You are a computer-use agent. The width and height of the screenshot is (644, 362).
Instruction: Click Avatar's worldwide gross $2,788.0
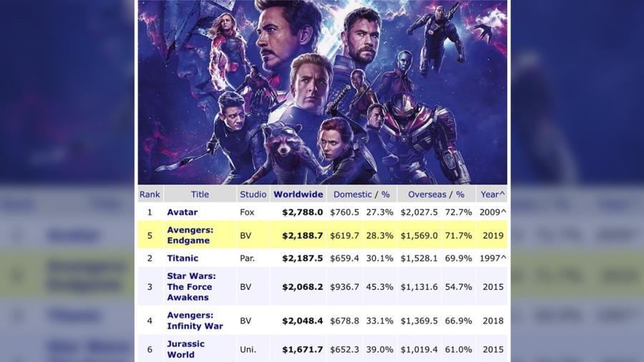tap(303, 212)
